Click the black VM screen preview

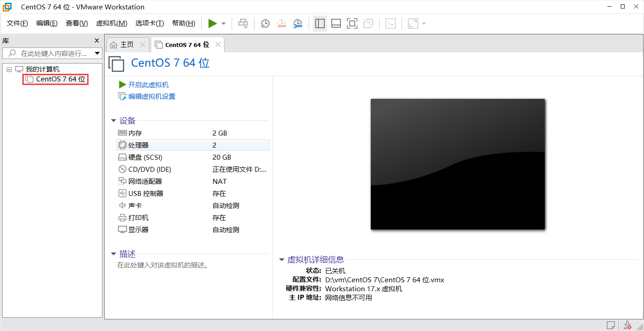pos(458,164)
